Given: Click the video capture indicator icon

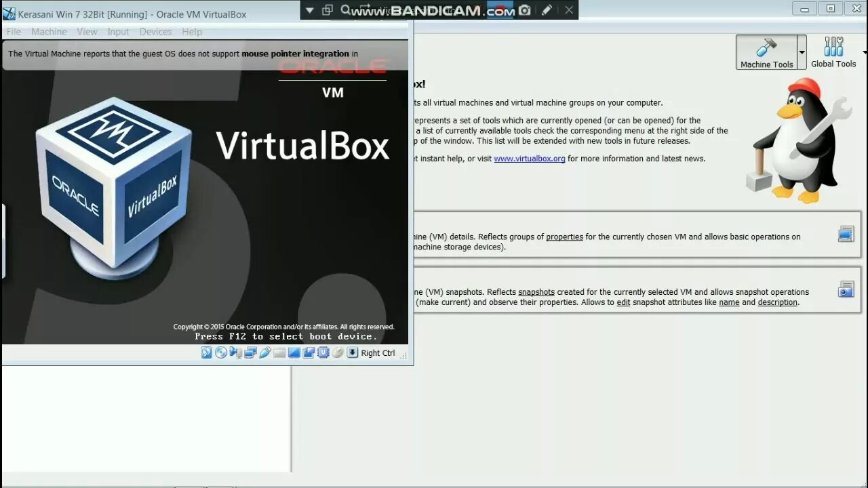Looking at the screenshot, I should click(x=309, y=352).
